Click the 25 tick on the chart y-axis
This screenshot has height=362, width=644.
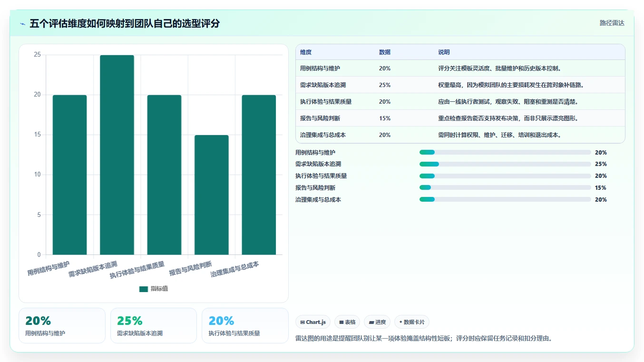pos(37,55)
